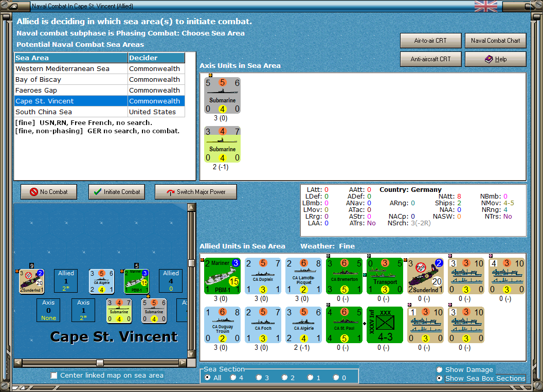Select the green Transport ship unit
Screen dimensions: 543x392
[x=385, y=276]
